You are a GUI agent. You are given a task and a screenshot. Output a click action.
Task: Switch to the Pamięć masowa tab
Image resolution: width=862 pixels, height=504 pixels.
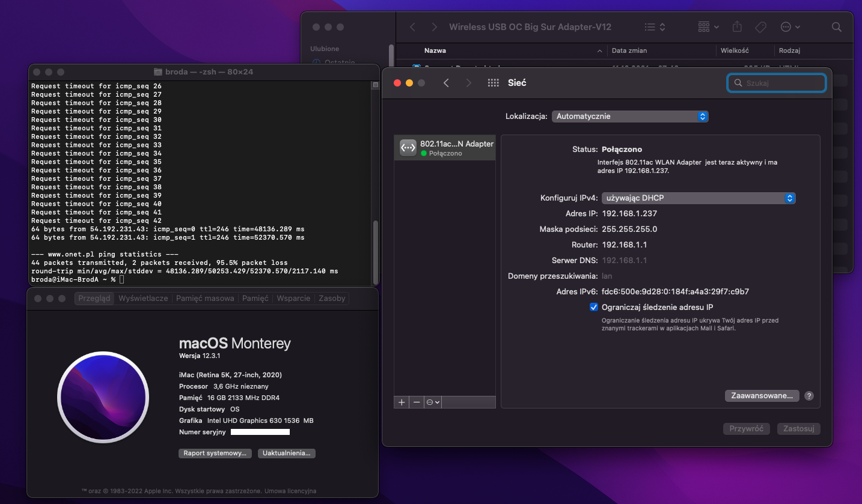tap(205, 299)
